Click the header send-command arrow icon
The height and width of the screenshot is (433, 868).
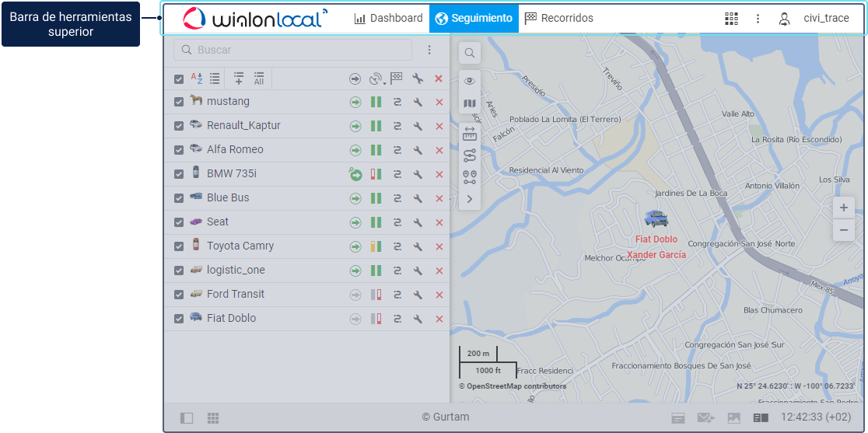pyautogui.click(x=355, y=79)
